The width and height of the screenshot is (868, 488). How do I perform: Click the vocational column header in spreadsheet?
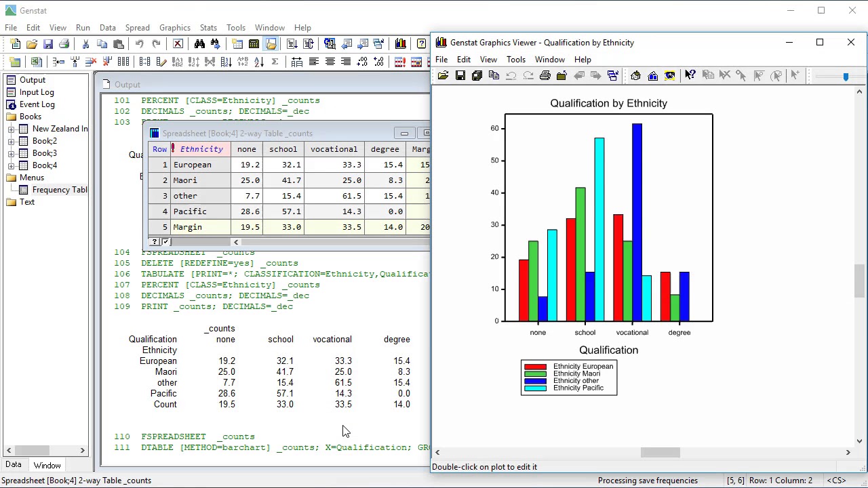pyautogui.click(x=334, y=149)
